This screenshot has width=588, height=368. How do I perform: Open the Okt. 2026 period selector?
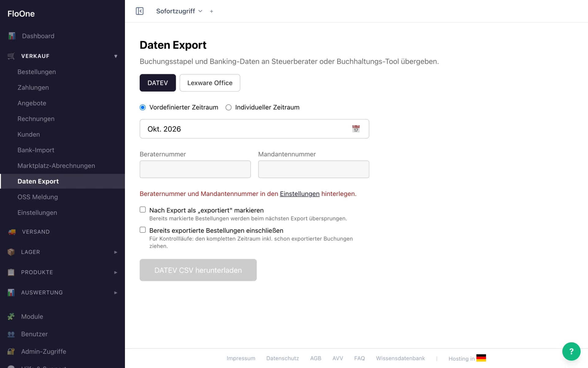254,129
